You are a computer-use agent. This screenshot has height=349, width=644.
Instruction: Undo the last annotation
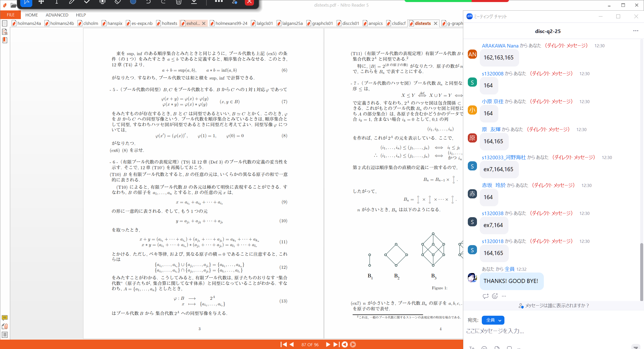pyautogui.click(x=148, y=2)
